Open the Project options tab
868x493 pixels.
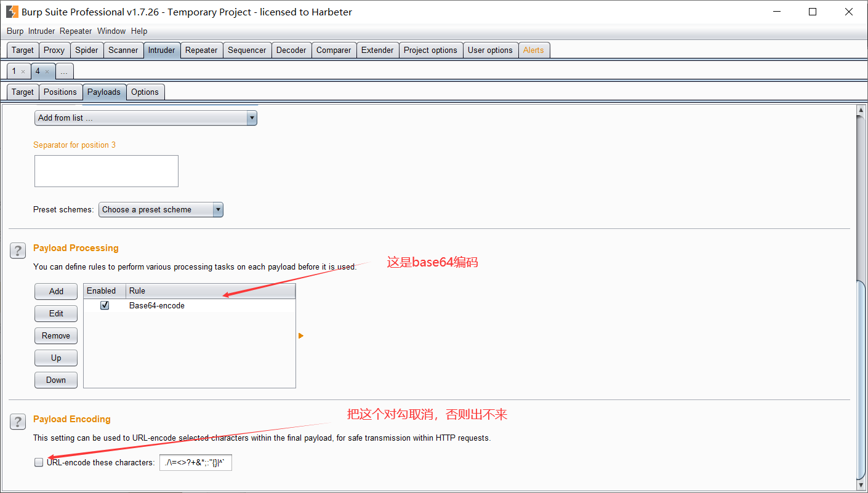pos(430,50)
